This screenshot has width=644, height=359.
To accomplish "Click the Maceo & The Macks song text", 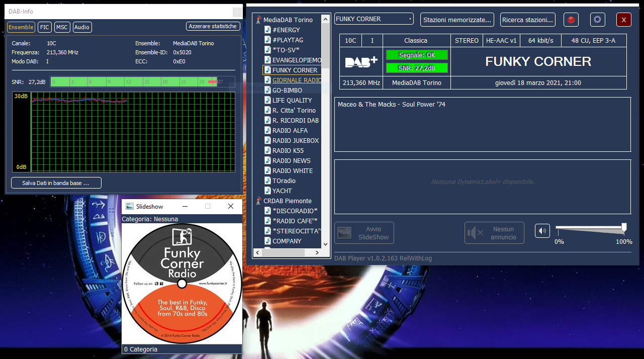I will tap(392, 105).
